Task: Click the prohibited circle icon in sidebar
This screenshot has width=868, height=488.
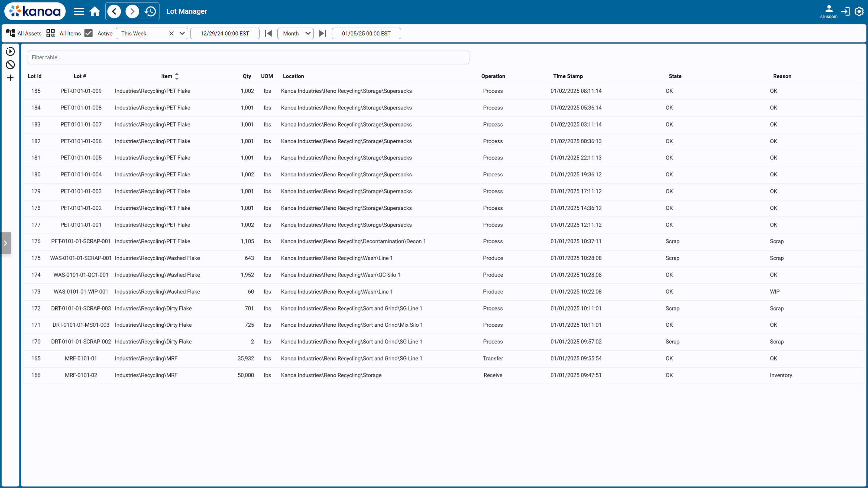Action: (10, 65)
